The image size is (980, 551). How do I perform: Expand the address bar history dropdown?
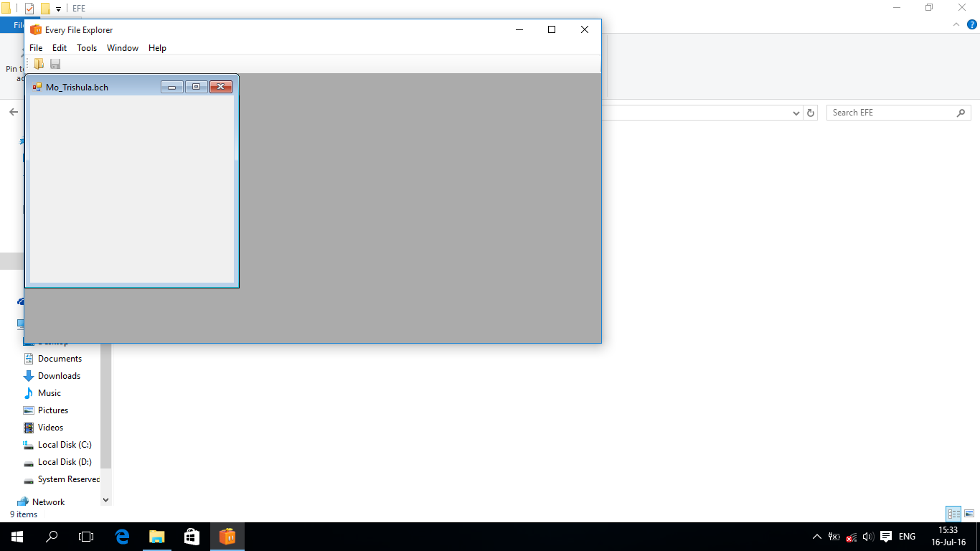point(796,113)
